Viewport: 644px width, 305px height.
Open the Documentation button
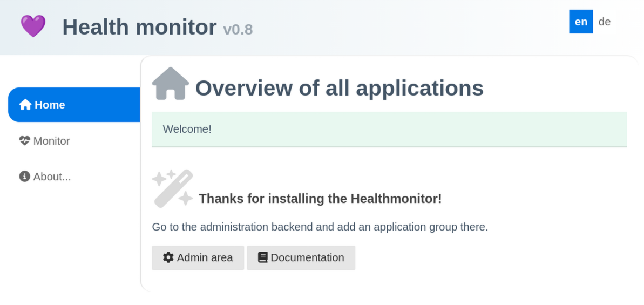coord(301,257)
